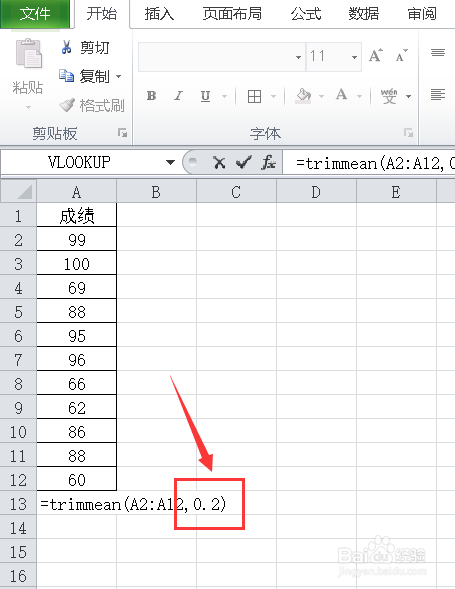The image size is (455, 589).
Task: Click cell with value 99
Action: coord(77,240)
